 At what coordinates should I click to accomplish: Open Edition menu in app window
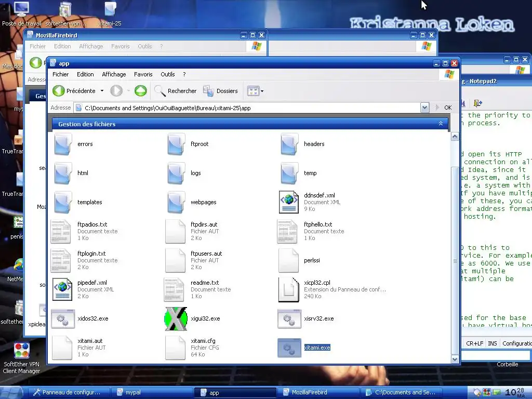pyautogui.click(x=85, y=74)
